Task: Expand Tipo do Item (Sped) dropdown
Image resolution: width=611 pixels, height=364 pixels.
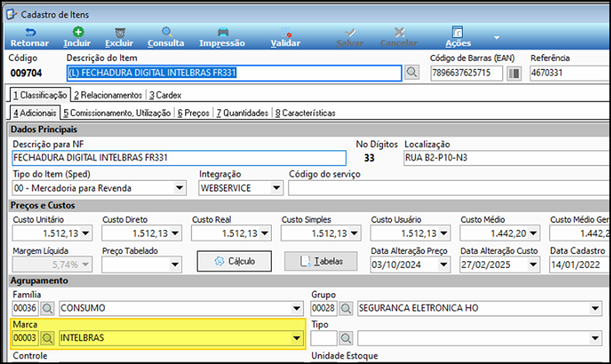Action: tap(180, 188)
